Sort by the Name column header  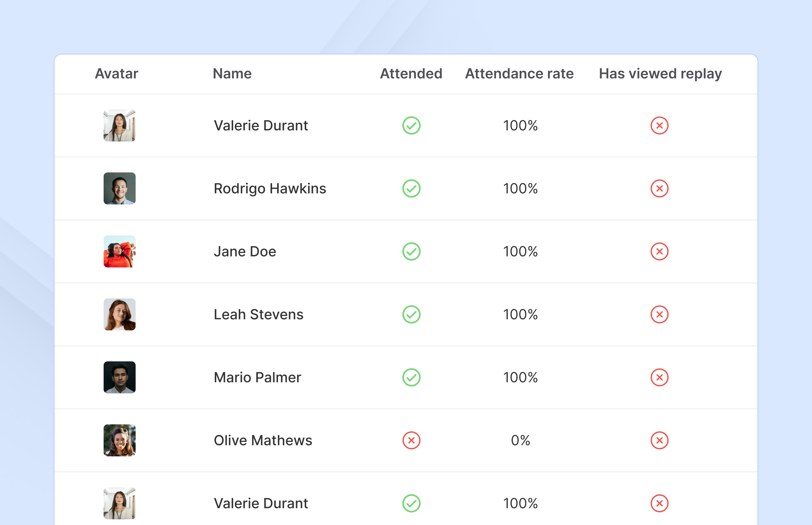[232, 74]
